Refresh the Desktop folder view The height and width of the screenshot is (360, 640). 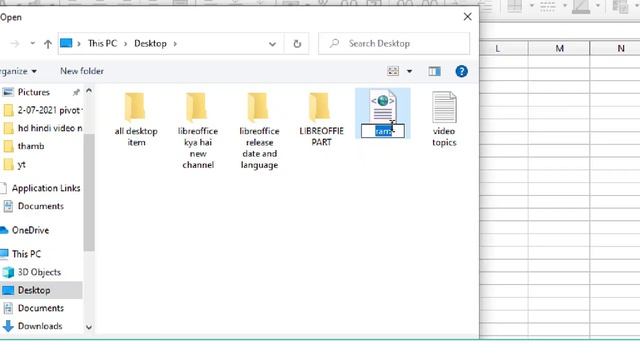pyautogui.click(x=297, y=44)
